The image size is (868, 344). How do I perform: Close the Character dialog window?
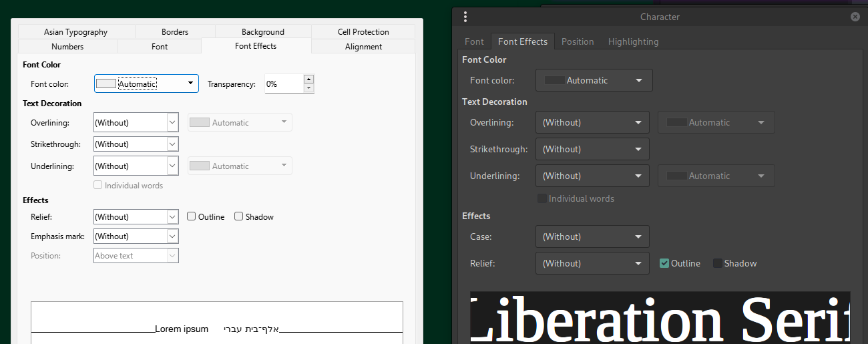(855, 17)
